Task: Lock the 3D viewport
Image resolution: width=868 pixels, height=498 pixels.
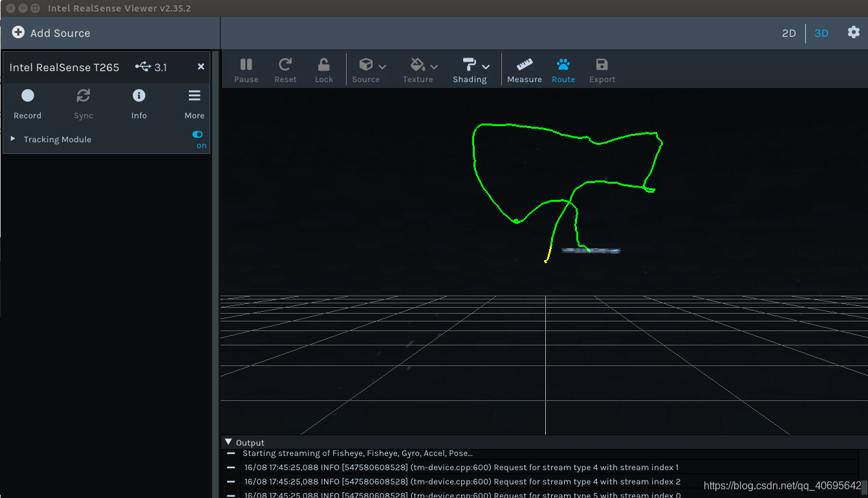Action: coord(324,70)
